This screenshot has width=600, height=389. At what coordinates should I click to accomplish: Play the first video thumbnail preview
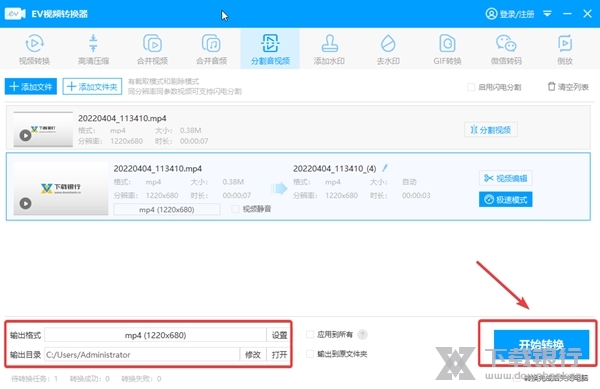click(x=25, y=135)
